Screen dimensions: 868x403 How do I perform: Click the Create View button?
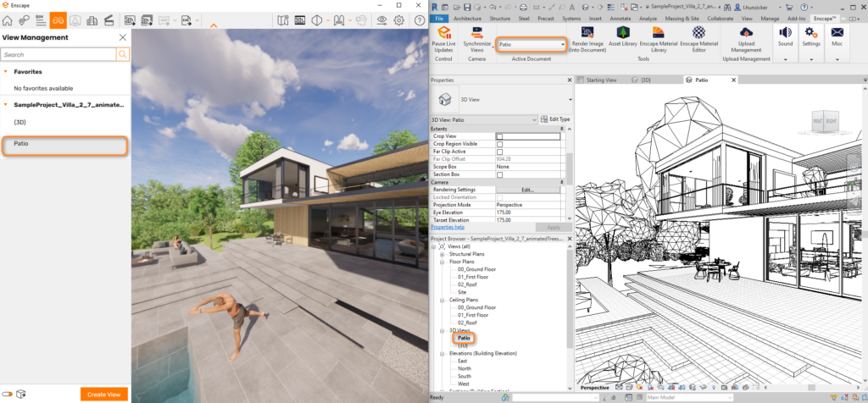pos(104,394)
